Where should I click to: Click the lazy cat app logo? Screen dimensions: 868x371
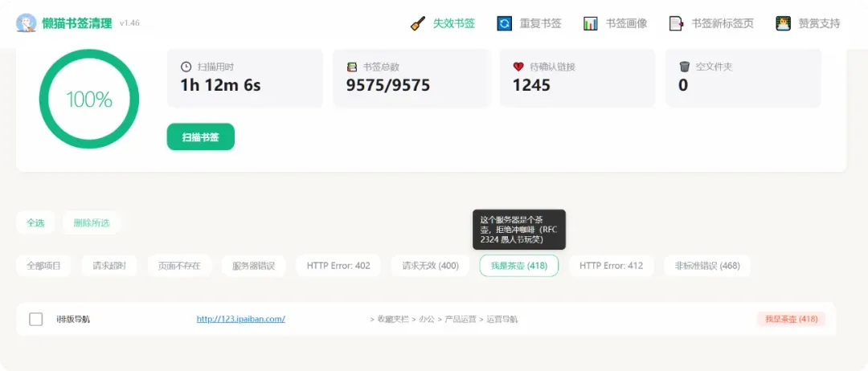point(26,23)
